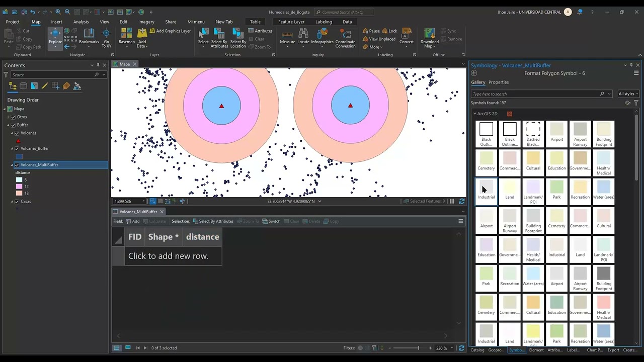Toggle visibility of the Buffer group layer
Image resolution: width=644 pixels, height=362 pixels.
point(13,125)
